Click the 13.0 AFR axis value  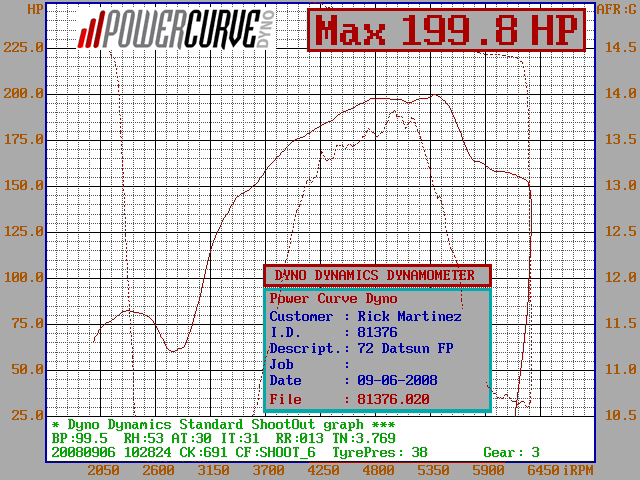point(620,186)
